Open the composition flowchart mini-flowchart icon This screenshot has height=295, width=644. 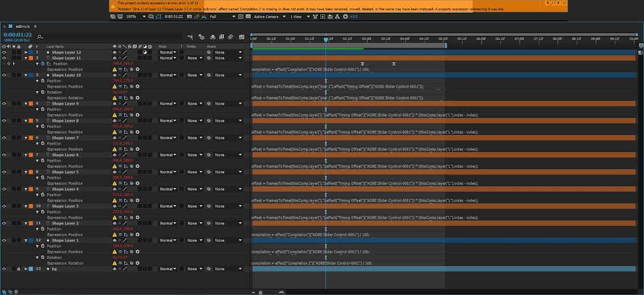pos(190,36)
